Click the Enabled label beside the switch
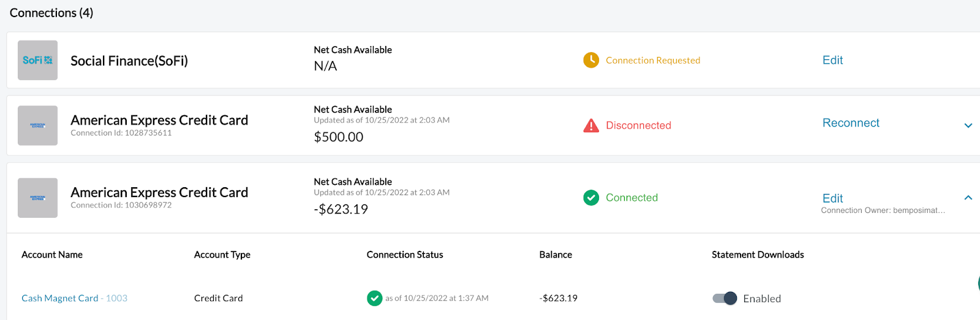 [762, 299]
